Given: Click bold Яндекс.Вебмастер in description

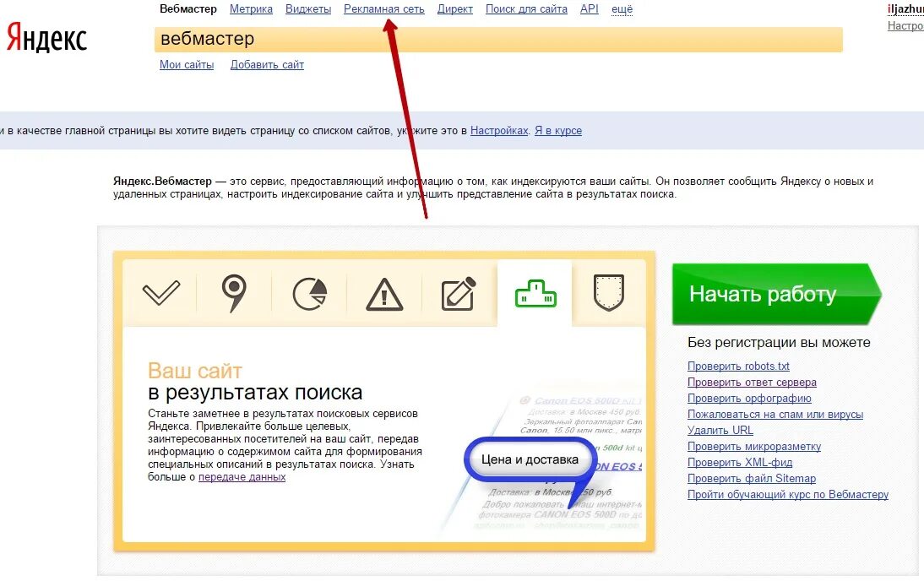Looking at the screenshot, I should click(x=162, y=182).
